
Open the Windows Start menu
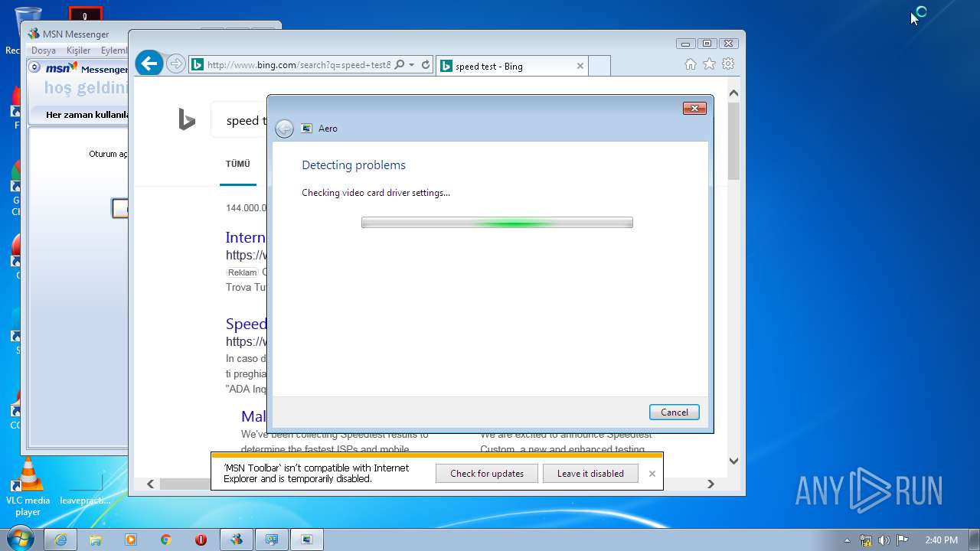coord(20,539)
